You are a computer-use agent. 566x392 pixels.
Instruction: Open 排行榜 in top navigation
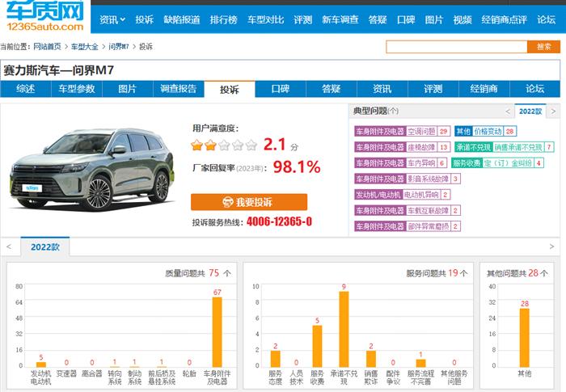coord(223,19)
